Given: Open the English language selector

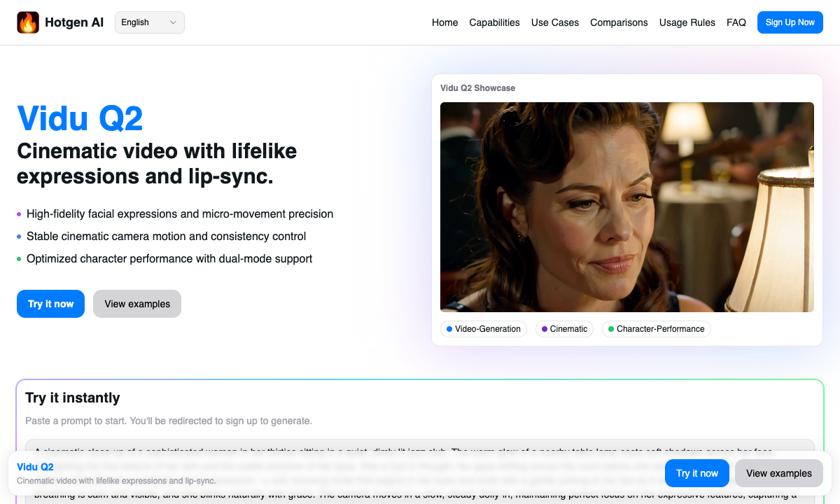Looking at the screenshot, I should tap(149, 22).
